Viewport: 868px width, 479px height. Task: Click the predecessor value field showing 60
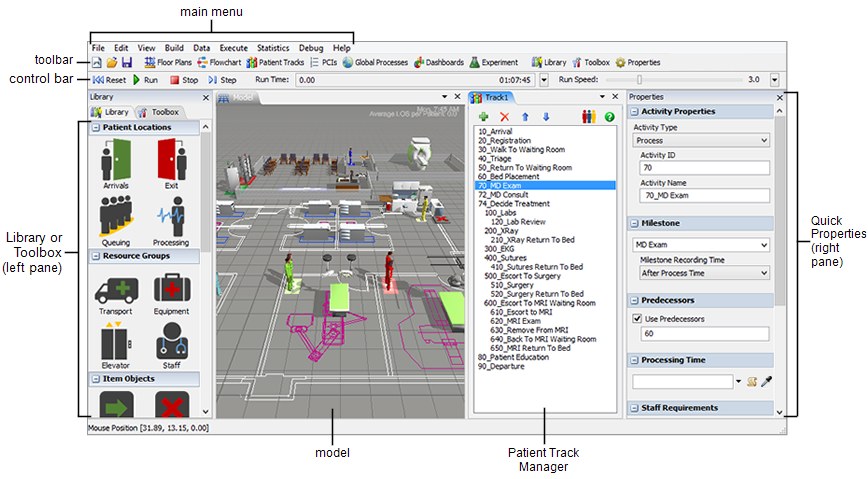pyautogui.click(x=704, y=334)
